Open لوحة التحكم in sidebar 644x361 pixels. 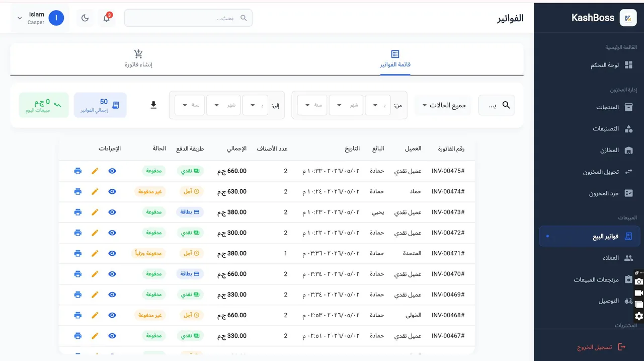coord(589,65)
